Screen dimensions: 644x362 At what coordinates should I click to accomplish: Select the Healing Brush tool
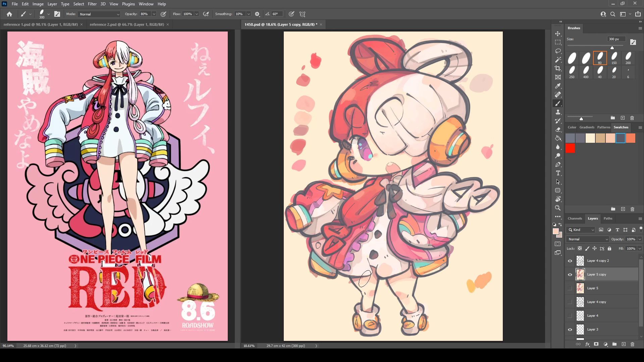(558, 95)
